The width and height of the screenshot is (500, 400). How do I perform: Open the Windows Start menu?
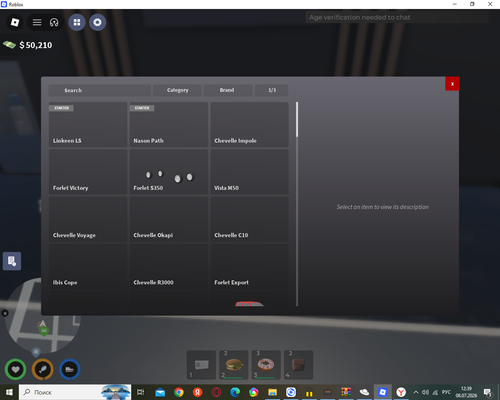click(9, 392)
